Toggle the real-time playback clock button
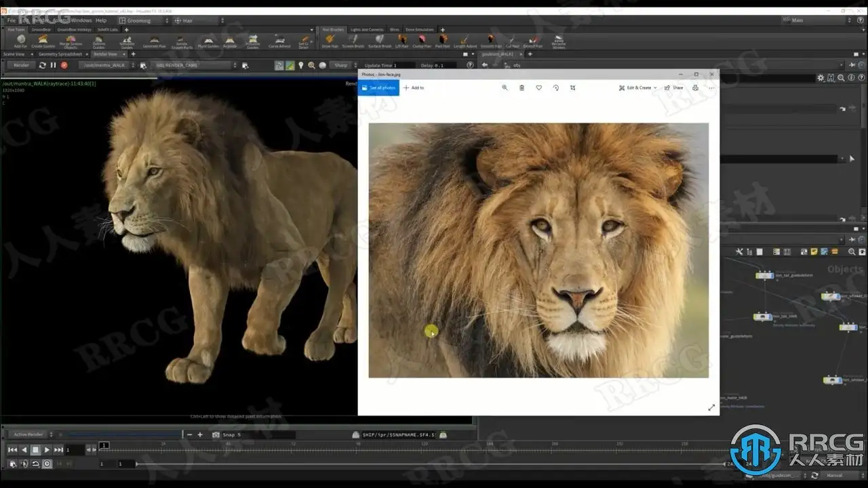Viewport: 868px width, 488px height. pos(47,464)
